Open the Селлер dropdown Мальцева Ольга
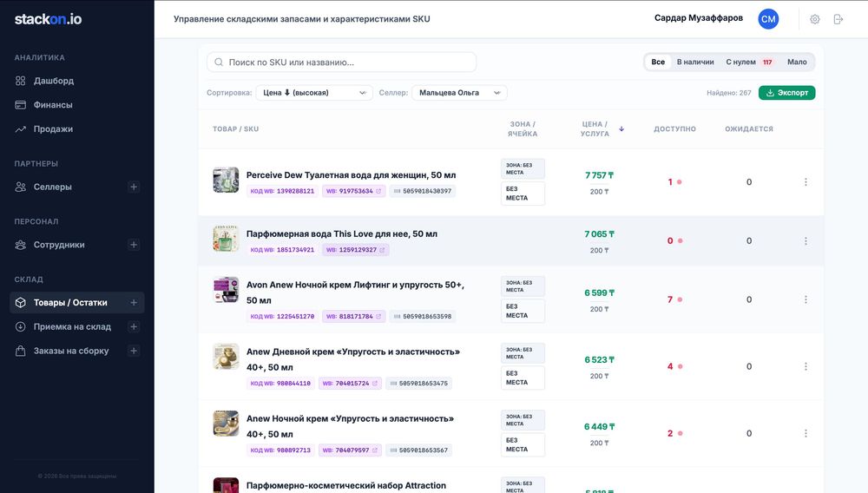This screenshot has width=868, height=493. click(459, 93)
